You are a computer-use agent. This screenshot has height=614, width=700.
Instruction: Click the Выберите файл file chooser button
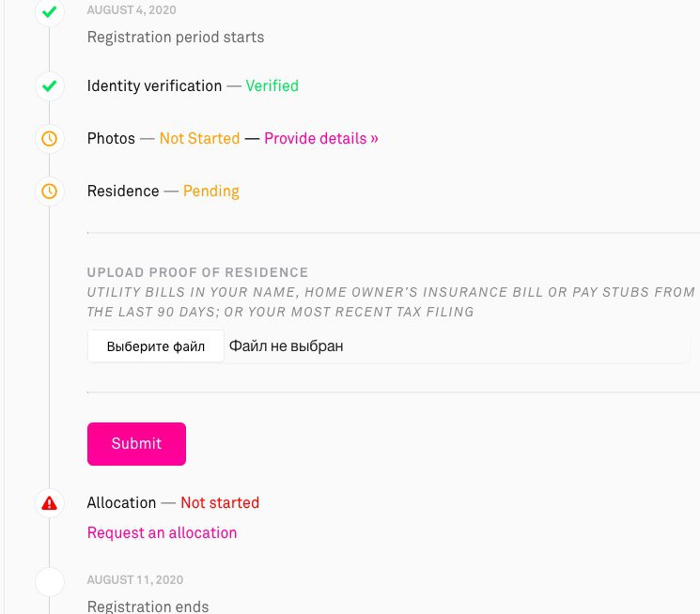pyautogui.click(x=156, y=346)
